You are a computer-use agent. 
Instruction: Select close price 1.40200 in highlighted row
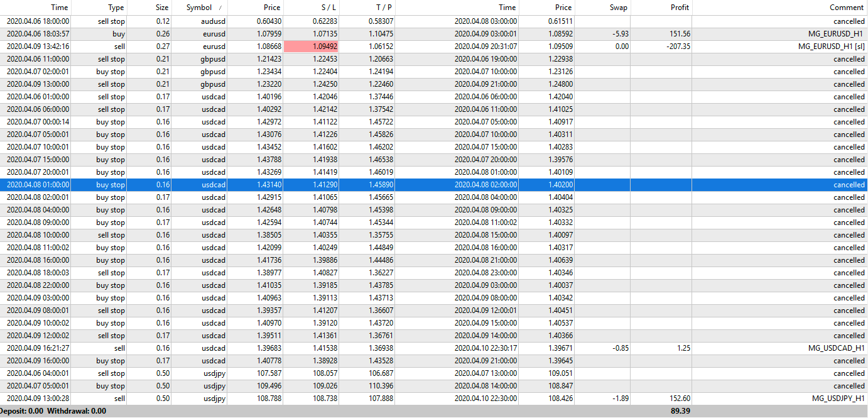point(560,185)
